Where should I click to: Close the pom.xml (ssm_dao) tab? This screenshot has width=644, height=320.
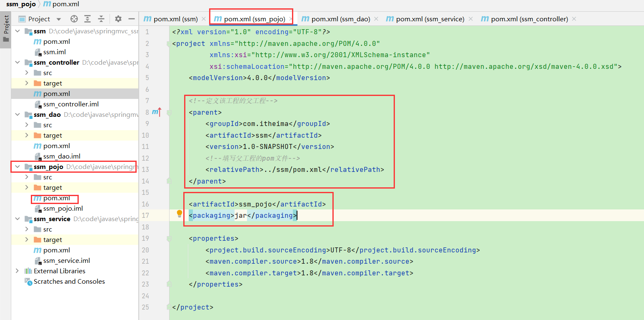(376, 19)
